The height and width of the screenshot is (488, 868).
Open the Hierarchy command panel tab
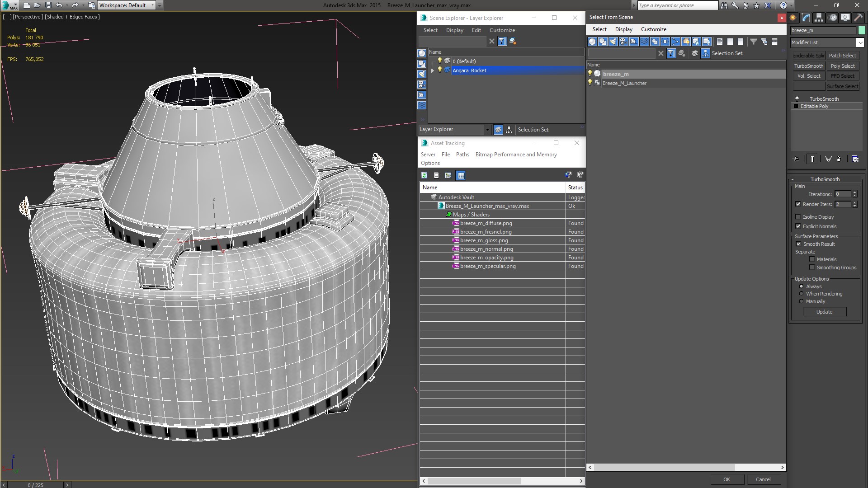819,18
